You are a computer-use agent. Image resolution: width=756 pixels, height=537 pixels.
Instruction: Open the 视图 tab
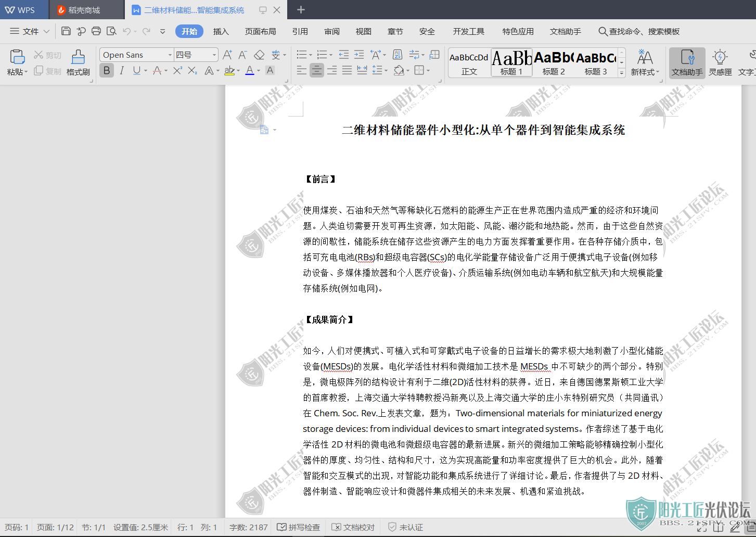364,31
